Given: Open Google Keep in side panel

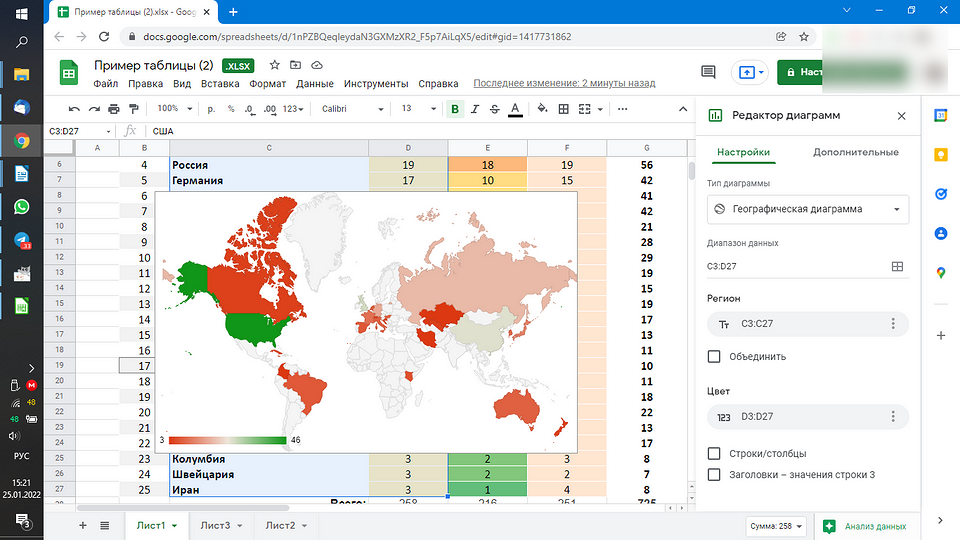Looking at the screenshot, I should 940,154.
